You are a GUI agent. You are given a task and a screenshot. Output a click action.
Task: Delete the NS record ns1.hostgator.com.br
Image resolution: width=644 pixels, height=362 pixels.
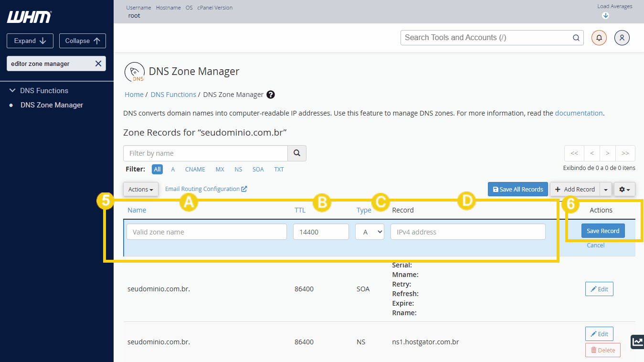(x=603, y=350)
